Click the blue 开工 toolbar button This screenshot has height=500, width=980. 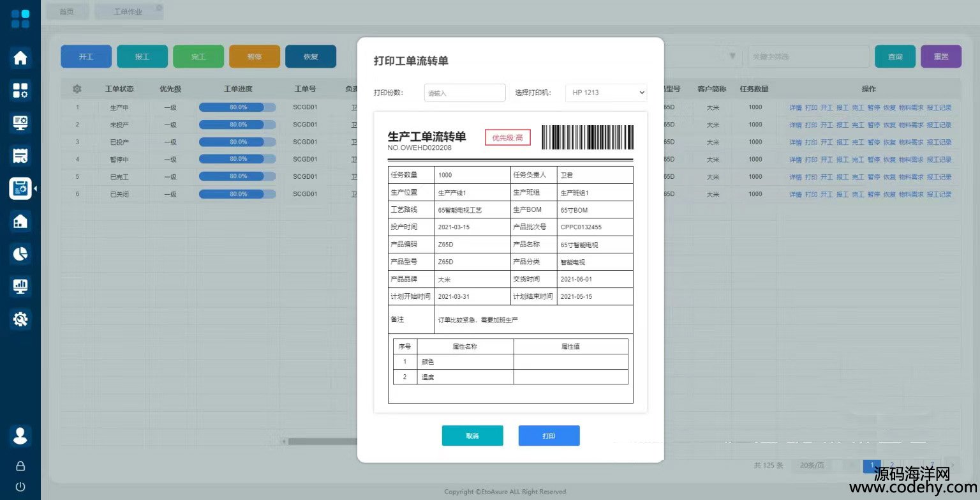click(86, 56)
